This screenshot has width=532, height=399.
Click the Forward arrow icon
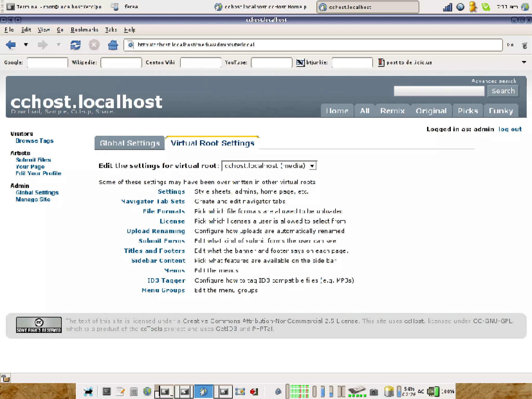coord(43,45)
